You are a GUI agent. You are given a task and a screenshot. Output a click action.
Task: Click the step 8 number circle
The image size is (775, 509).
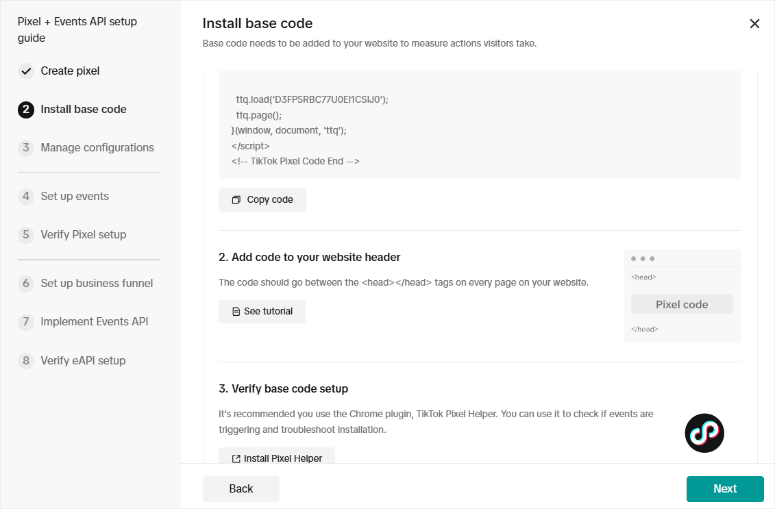pos(26,361)
